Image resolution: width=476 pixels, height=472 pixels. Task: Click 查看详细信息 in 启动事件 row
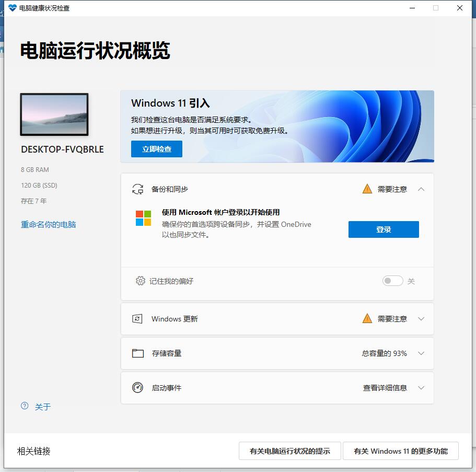(x=385, y=388)
